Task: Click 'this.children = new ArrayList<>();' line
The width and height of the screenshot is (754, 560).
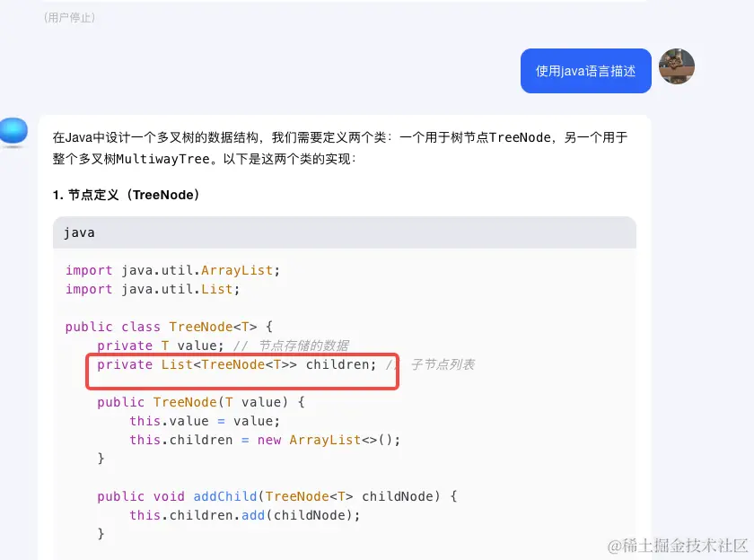Action: click(x=265, y=440)
